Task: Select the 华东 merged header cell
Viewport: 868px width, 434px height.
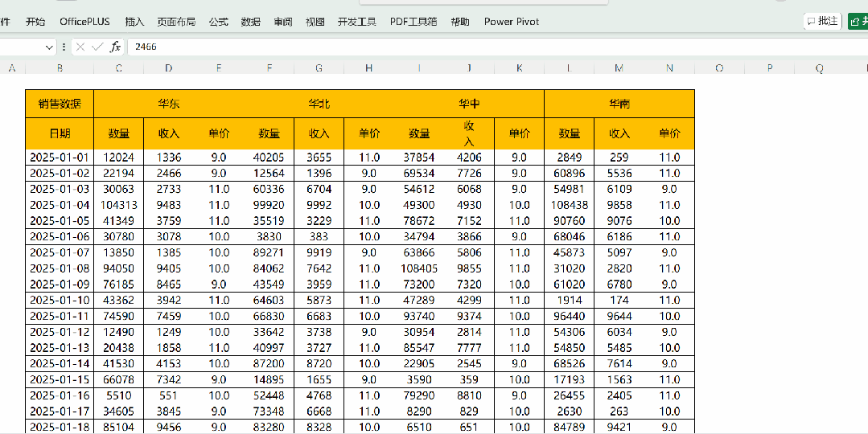Action: tap(169, 104)
